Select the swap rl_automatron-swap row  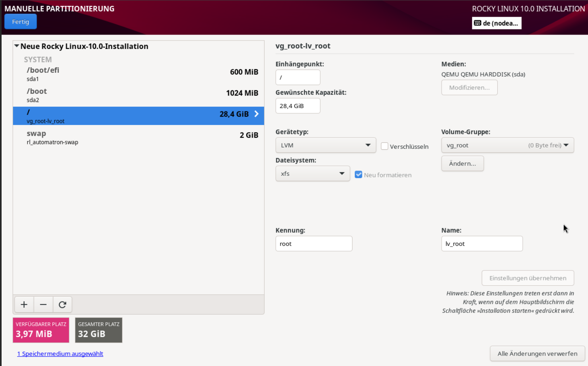point(138,137)
